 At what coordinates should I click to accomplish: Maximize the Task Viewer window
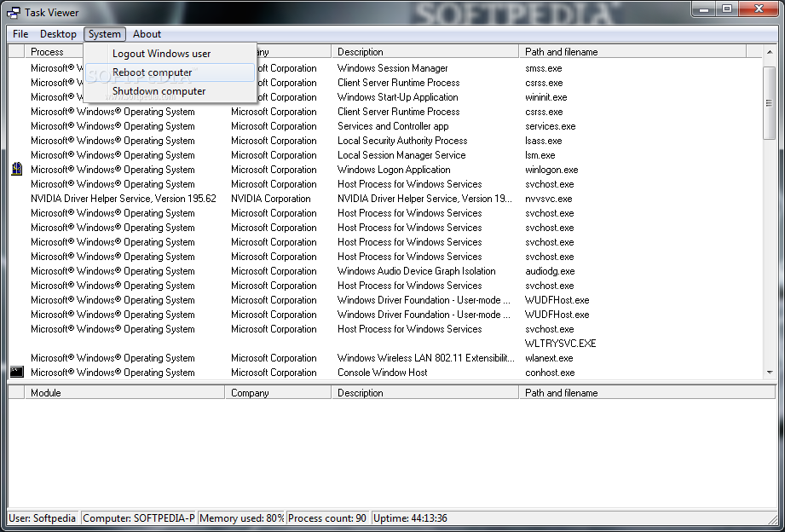[x=728, y=9]
